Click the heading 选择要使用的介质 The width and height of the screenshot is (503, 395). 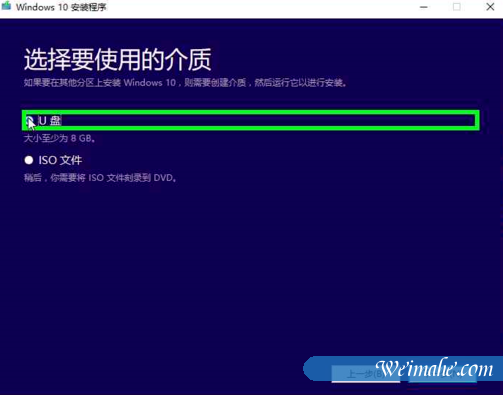[118, 59]
